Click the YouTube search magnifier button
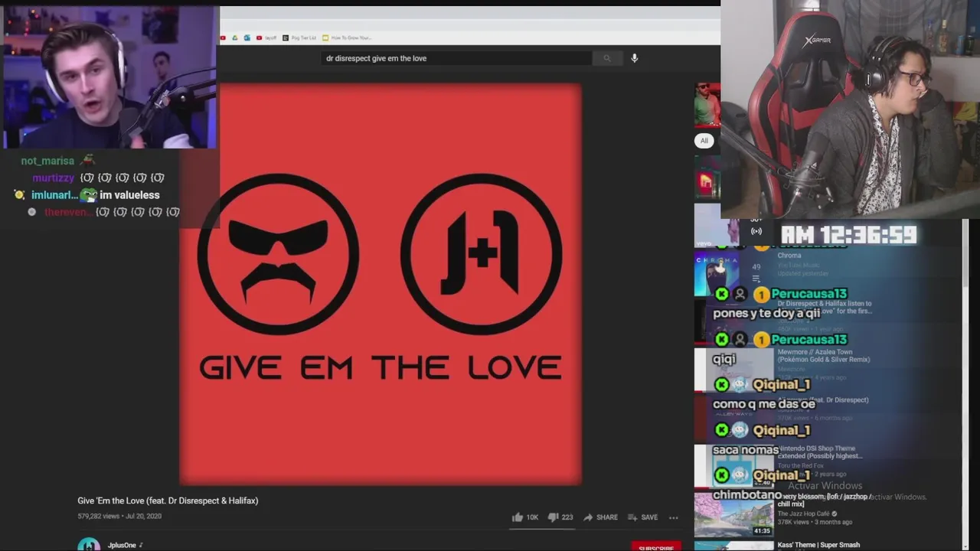Image resolution: width=980 pixels, height=551 pixels. (606, 58)
